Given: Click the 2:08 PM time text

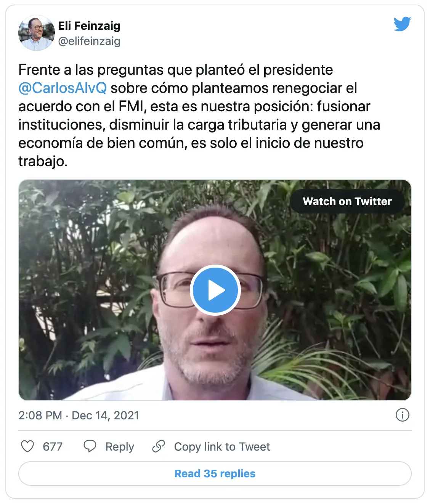Looking at the screenshot, I should [x=40, y=415].
